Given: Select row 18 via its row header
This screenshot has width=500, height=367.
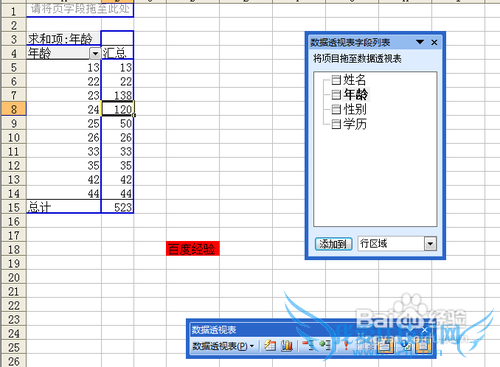Looking at the screenshot, I should pyautogui.click(x=14, y=249).
